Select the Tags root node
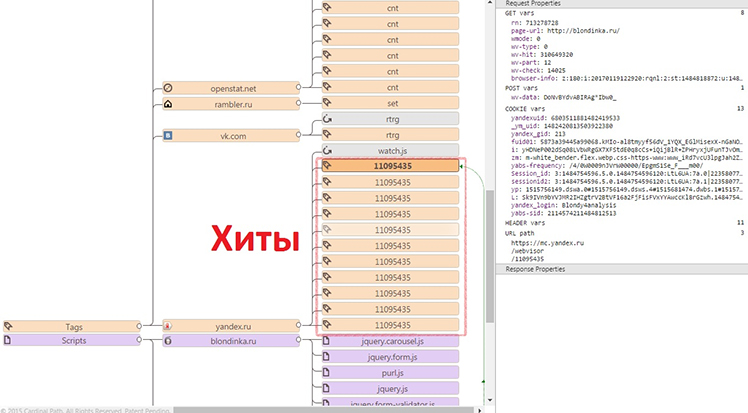 pyautogui.click(x=72, y=327)
